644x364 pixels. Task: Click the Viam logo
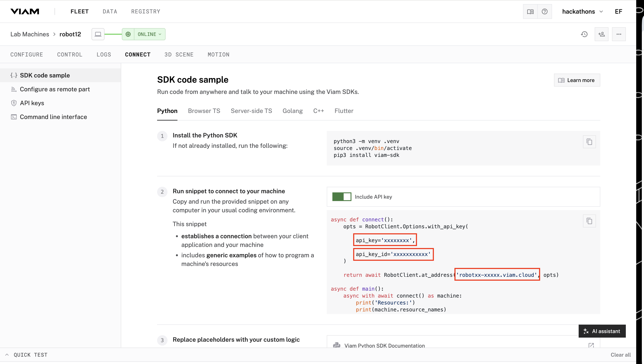pos(25,11)
